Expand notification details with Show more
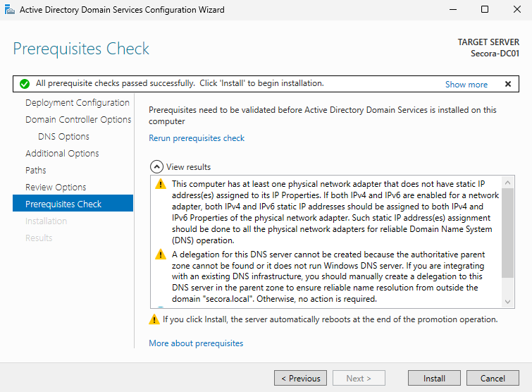Image resolution: width=532 pixels, height=392 pixels. pyautogui.click(x=466, y=84)
